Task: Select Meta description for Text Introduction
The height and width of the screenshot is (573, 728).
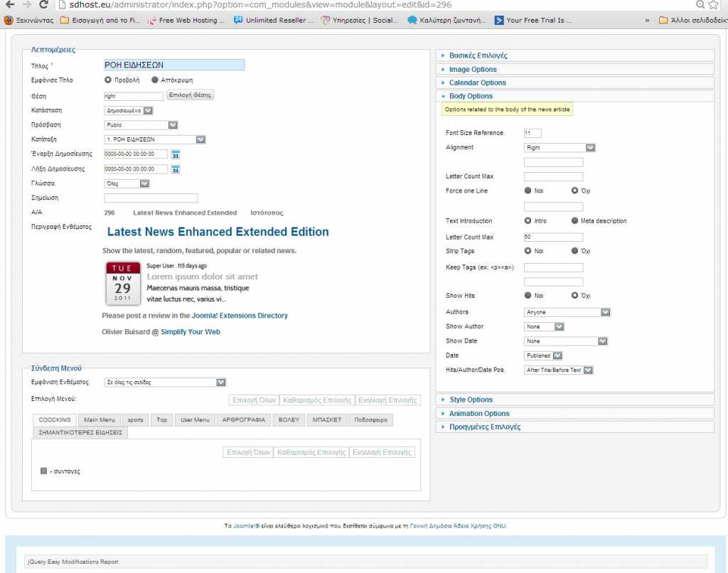Action: [x=575, y=221]
